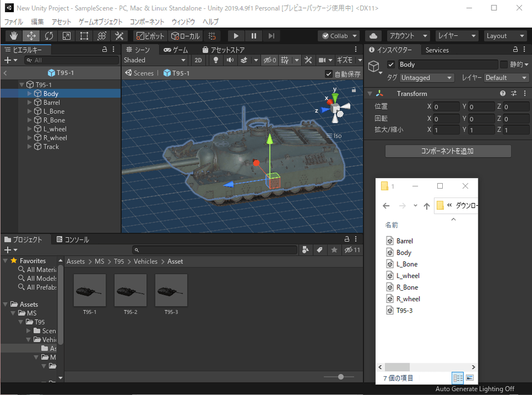Search by label in Project panel
This screenshot has height=395, width=532.
[x=320, y=250]
